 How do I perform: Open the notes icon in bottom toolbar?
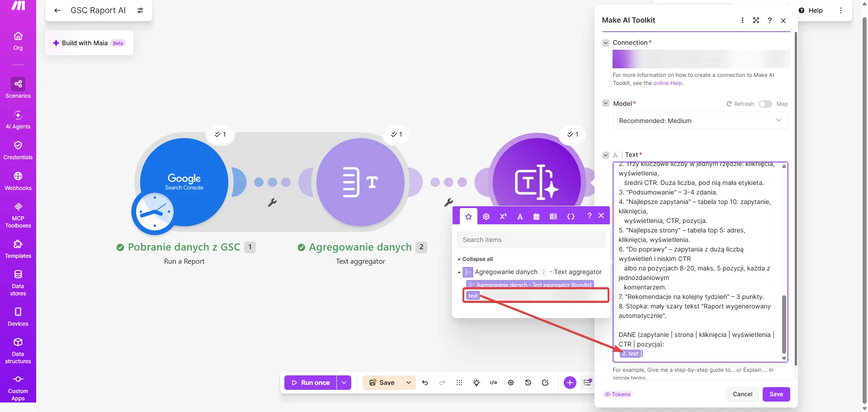(x=545, y=383)
